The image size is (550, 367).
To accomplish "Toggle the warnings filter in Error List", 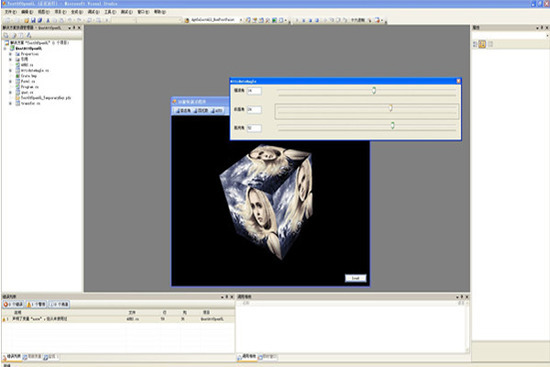I will coord(36,304).
